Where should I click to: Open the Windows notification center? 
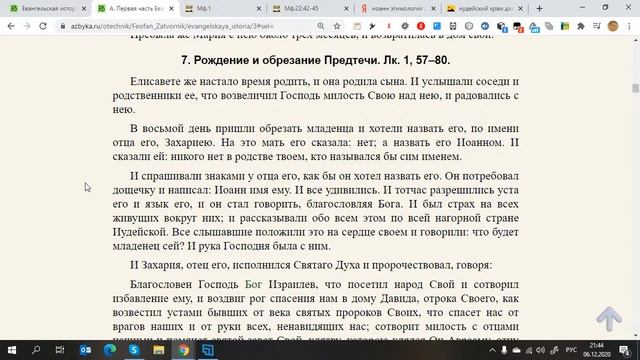(624, 350)
